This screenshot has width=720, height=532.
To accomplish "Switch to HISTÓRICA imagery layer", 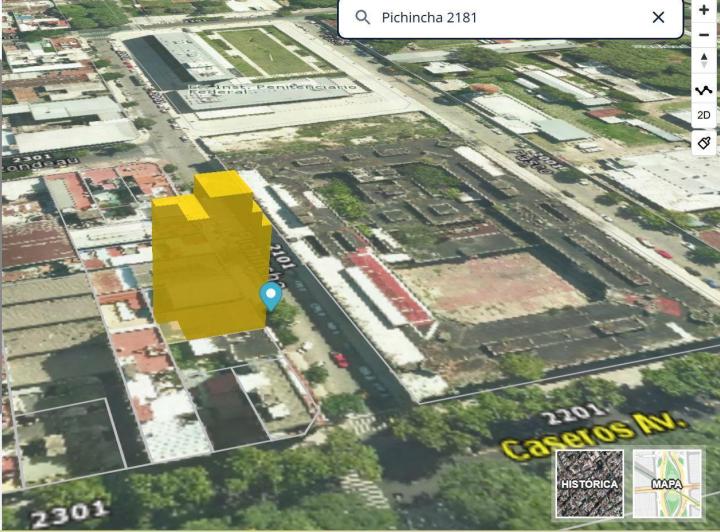I will coord(590,483).
